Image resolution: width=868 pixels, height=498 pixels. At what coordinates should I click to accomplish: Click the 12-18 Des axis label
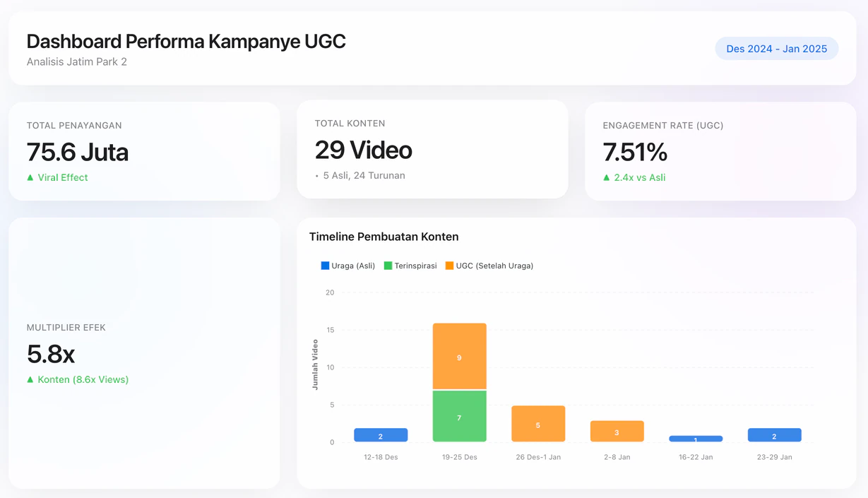pos(381,457)
